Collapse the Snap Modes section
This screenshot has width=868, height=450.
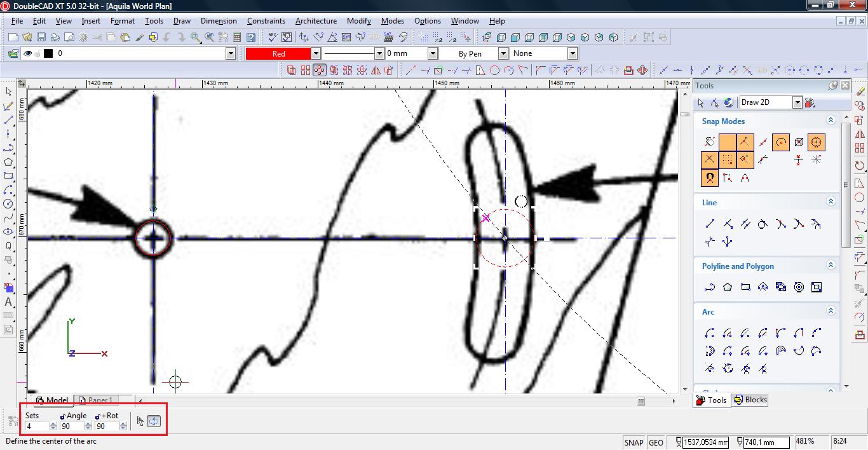coord(830,120)
